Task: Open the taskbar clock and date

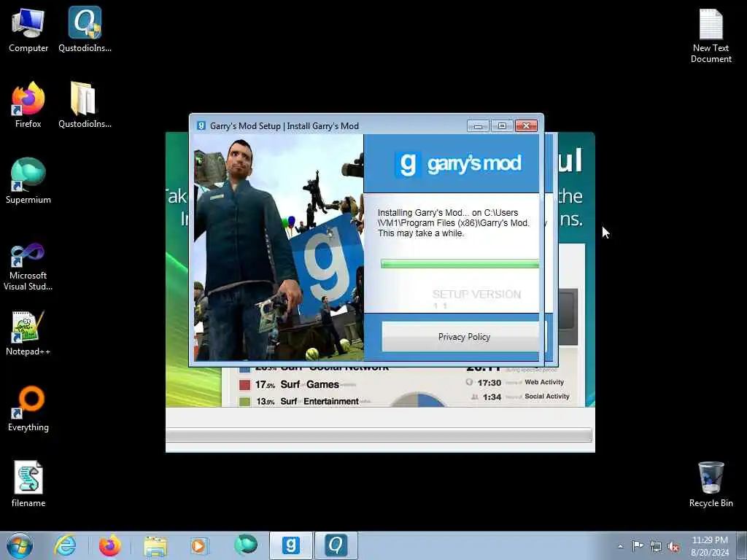Action: [710, 546]
